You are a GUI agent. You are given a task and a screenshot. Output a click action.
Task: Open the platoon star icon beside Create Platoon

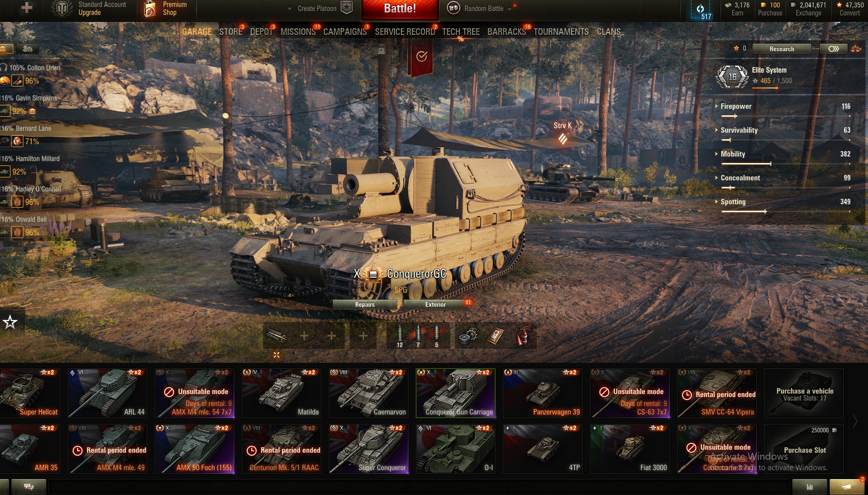347,7
